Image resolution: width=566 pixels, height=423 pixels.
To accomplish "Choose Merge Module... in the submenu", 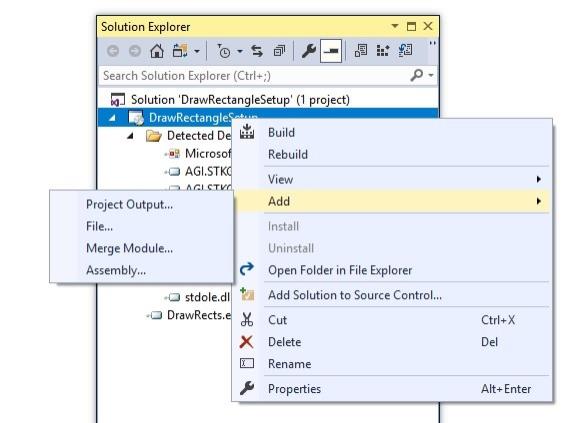I will point(130,248).
